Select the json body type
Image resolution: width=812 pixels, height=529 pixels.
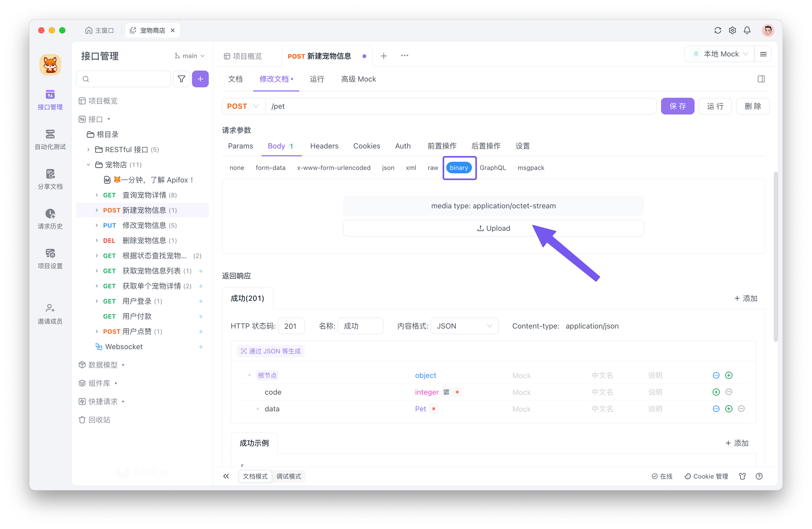pyautogui.click(x=388, y=168)
